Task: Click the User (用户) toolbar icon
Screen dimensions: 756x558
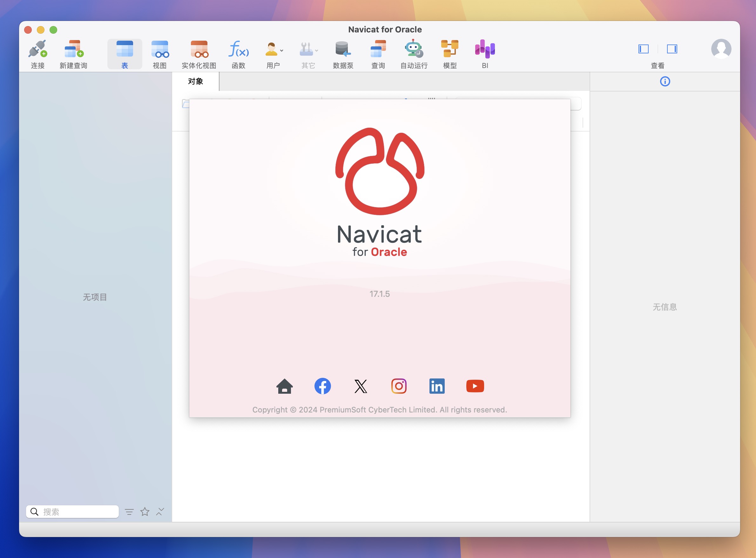Action: [271, 49]
